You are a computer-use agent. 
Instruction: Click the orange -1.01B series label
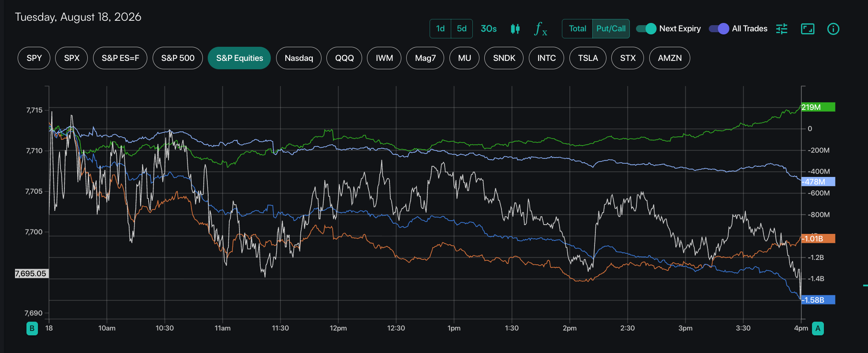tap(818, 239)
